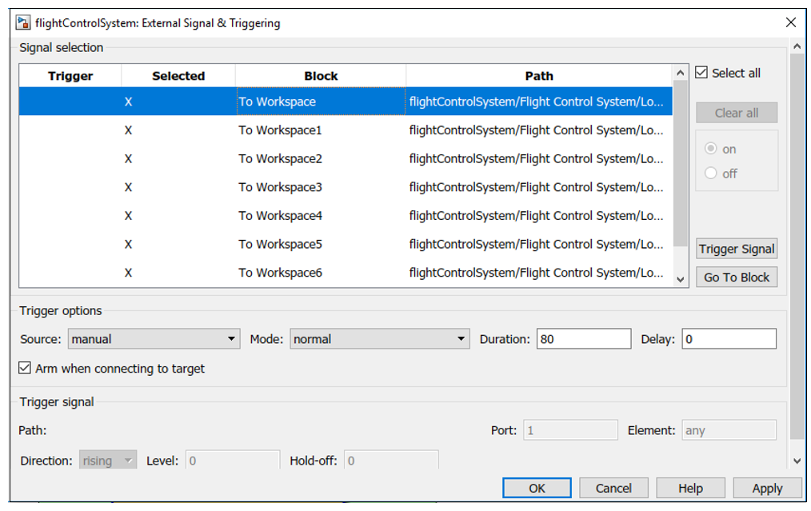
Task: Toggle the Select all checkbox
Action: point(702,73)
